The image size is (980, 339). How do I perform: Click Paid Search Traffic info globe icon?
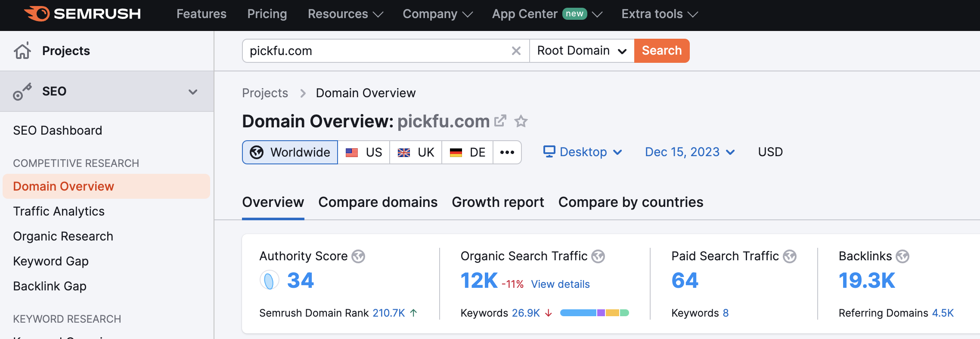pyautogui.click(x=790, y=256)
